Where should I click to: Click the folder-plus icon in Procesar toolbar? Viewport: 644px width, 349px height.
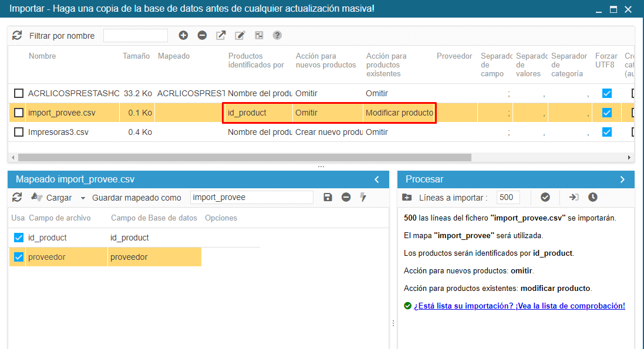(407, 198)
